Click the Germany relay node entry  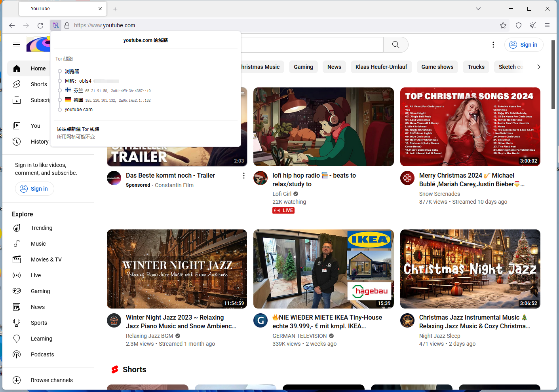(108, 100)
